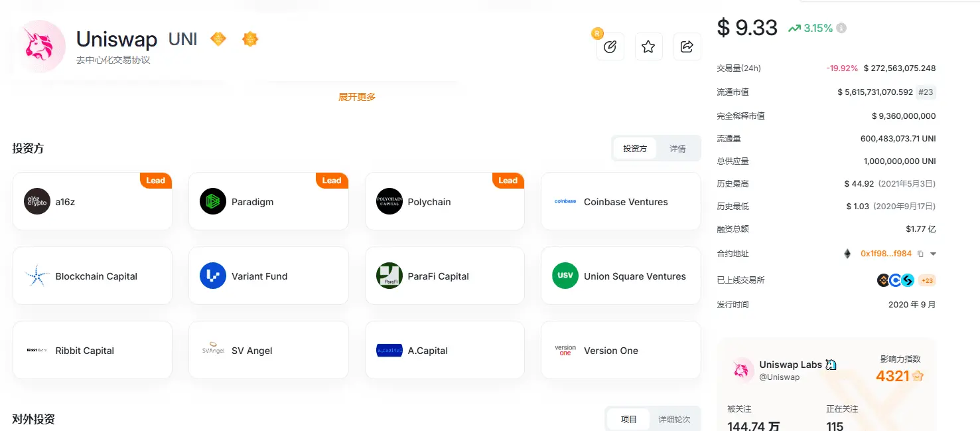Click the third exchange icon, light blue

(x=908, y=280)
